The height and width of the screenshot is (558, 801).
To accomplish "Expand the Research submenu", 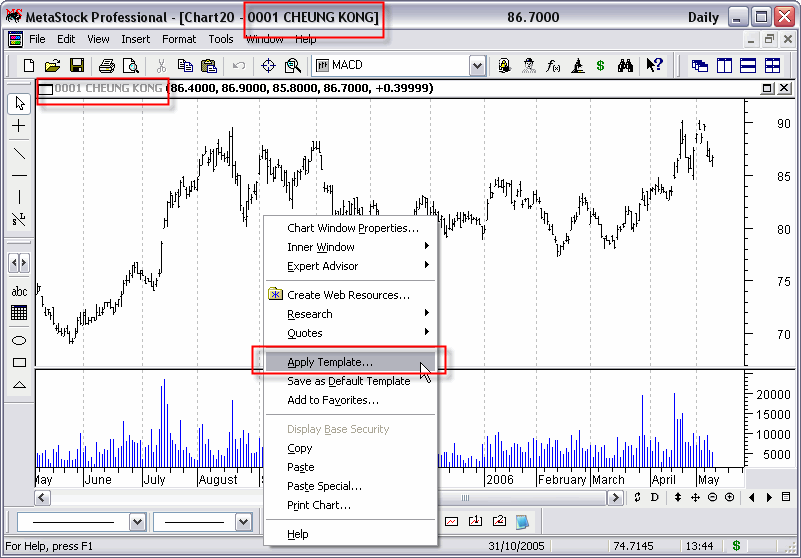I will 350,314.
